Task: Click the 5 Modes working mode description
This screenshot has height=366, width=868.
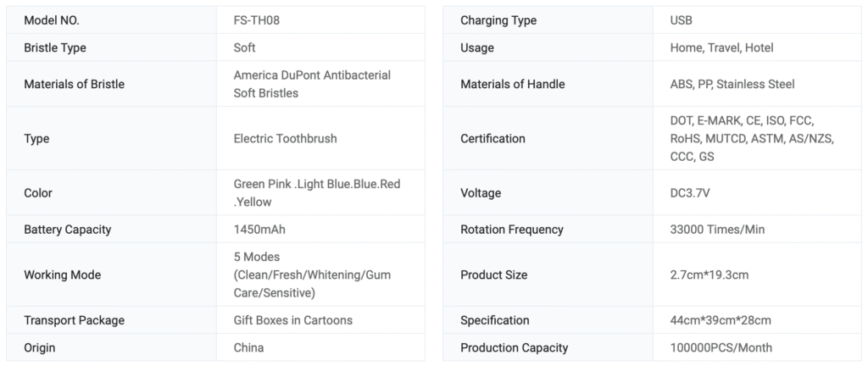Action: [311, 274]
